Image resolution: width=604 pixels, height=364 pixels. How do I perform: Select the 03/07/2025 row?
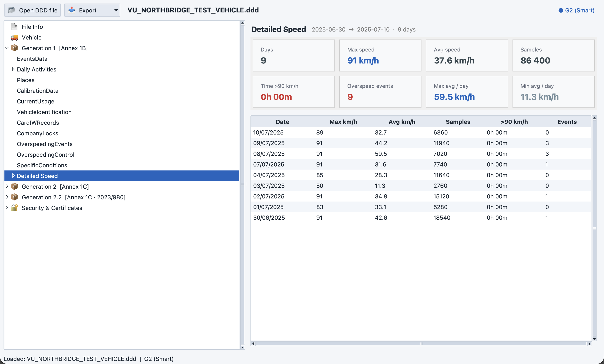click(421, 186)
